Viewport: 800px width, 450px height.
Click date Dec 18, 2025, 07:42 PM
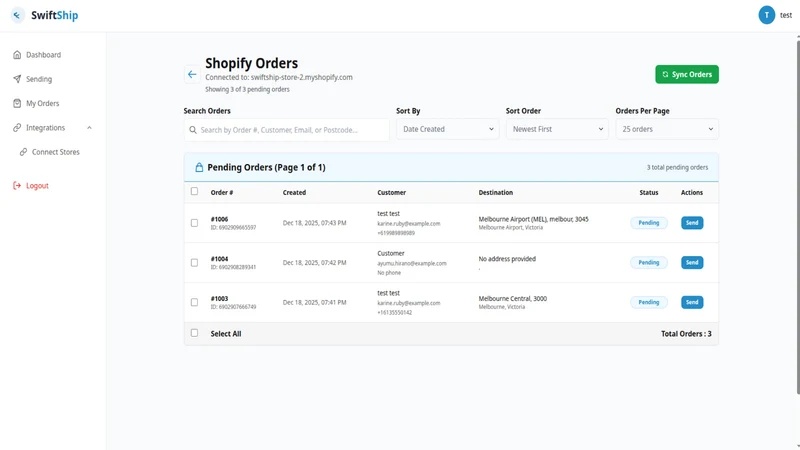click(314, 263)
